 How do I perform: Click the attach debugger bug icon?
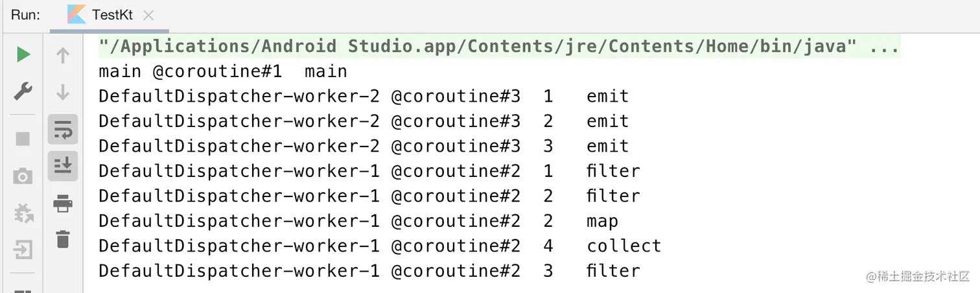coord(23,213)
